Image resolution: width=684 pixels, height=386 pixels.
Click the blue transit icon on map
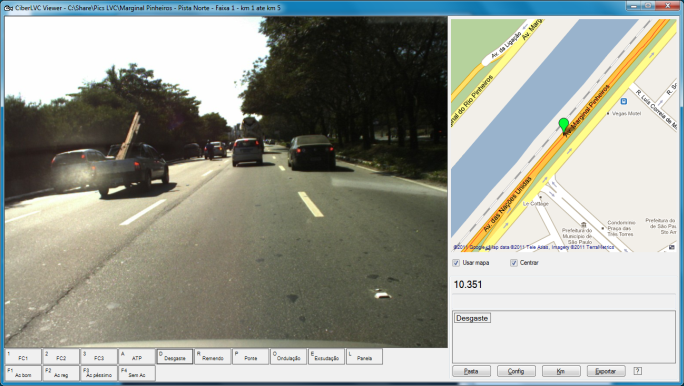624,101
